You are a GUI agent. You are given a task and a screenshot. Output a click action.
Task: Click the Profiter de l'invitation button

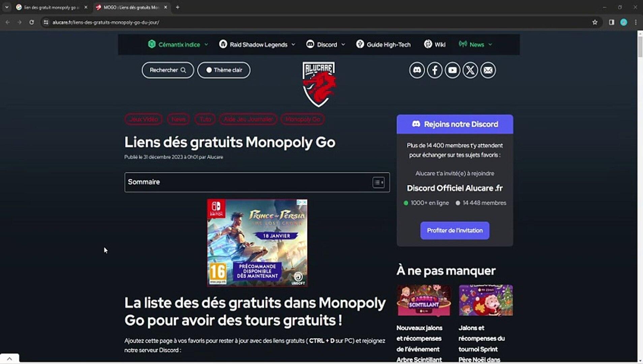455,231
